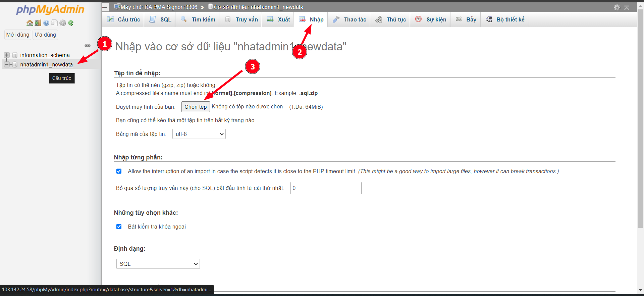Click the chain link icon in sidebar
The height and width of the screenshot is (296, 644).
point(88,45)
